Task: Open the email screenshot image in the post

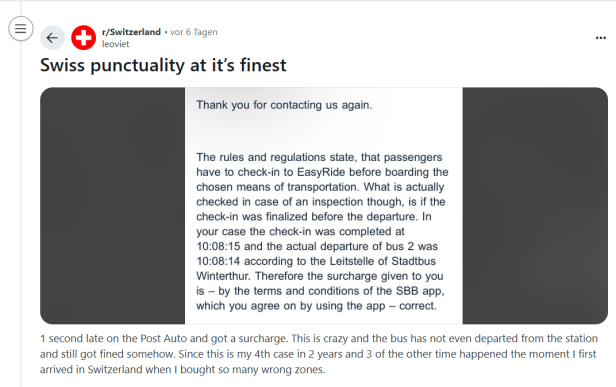Action: point(324,205)
